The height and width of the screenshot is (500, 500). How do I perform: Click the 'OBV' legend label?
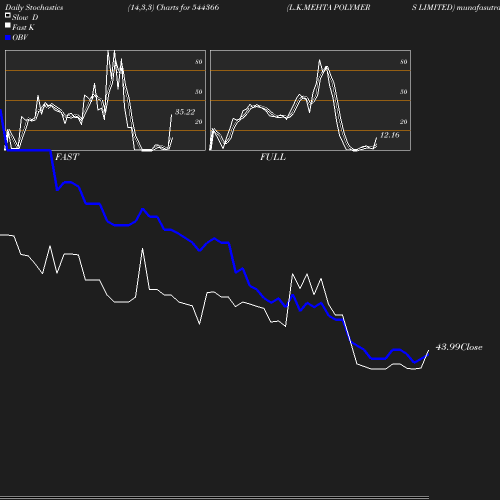pyautogui.click(x=20, y=37)
